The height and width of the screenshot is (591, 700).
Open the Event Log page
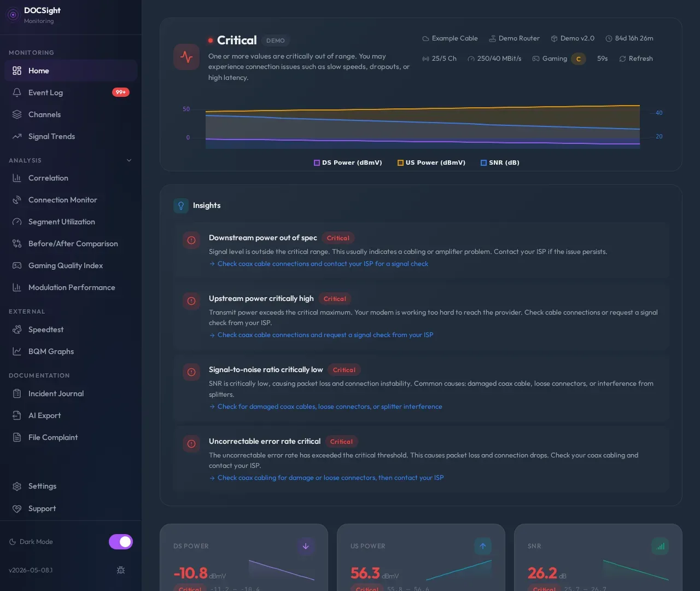pyautogui.click(x=71, y=92)
